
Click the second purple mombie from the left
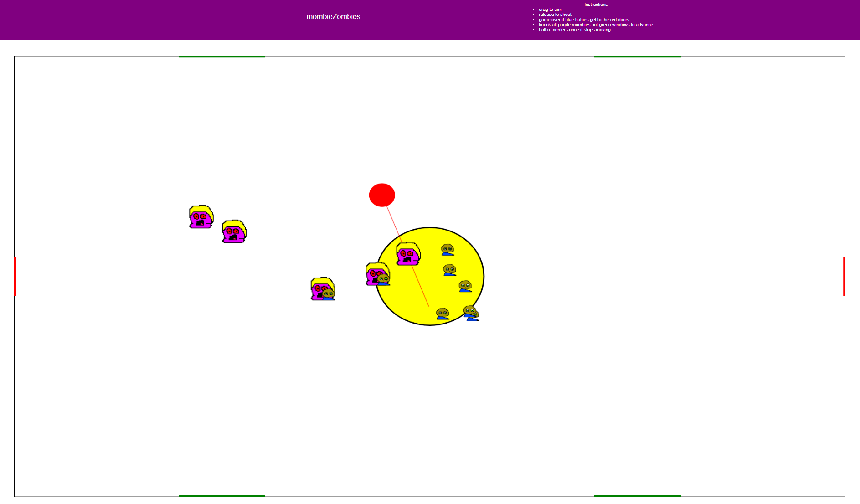click(x=234, y=232)
